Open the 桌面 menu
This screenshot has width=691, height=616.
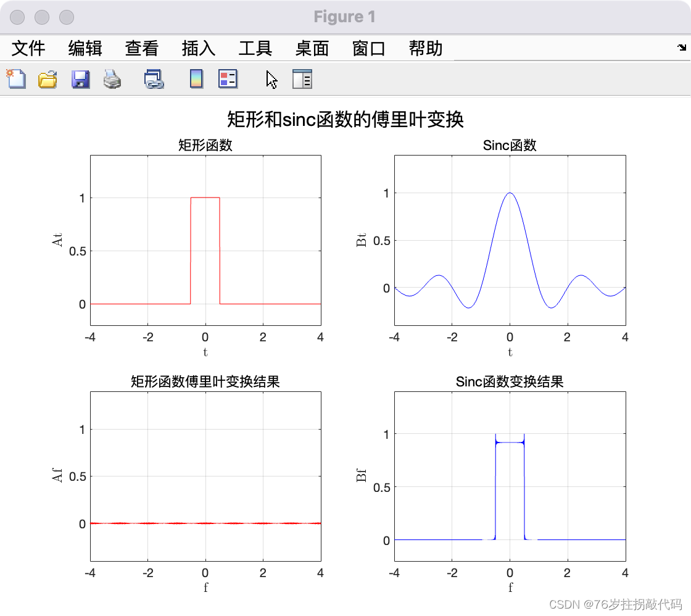tap(312, 48)
